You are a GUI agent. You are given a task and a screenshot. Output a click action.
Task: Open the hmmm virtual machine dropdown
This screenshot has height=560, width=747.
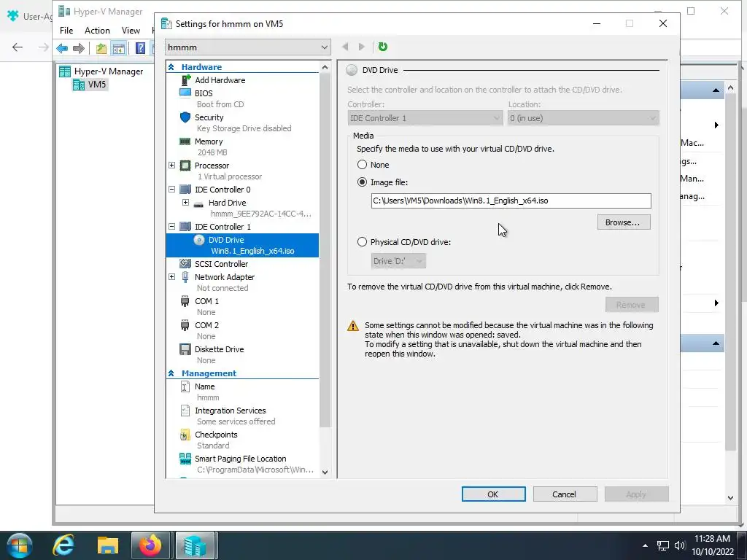pos(248,47)
